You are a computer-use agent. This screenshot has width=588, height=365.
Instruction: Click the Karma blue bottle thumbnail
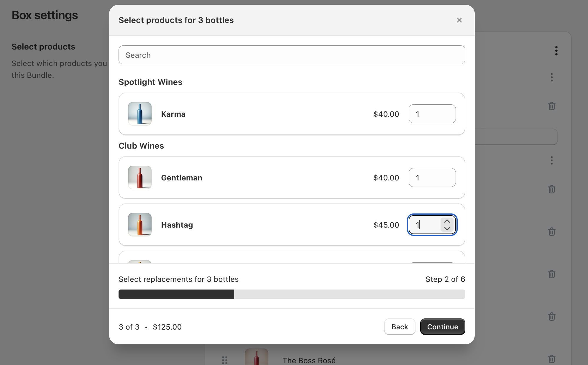[x=140, y=114]
